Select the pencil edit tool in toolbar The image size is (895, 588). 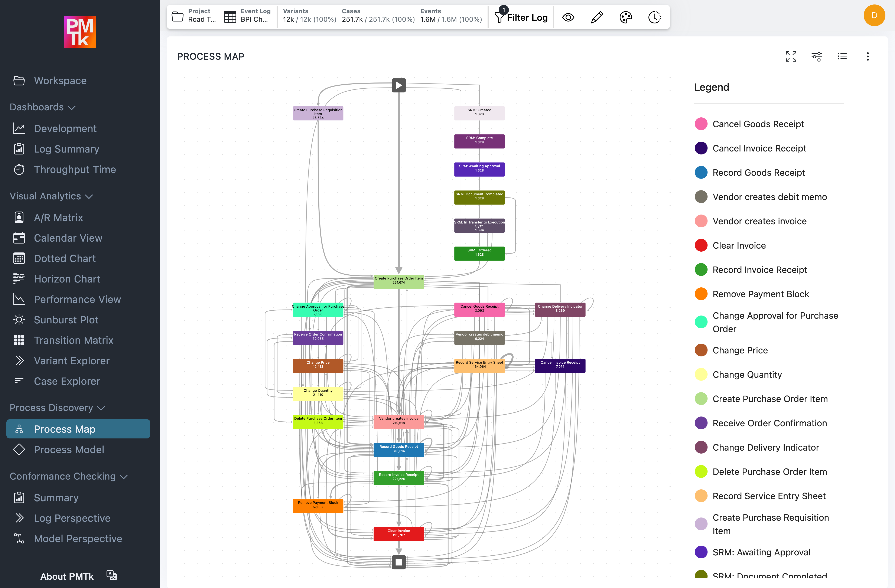pyautogui.click(x=596, y=17)
